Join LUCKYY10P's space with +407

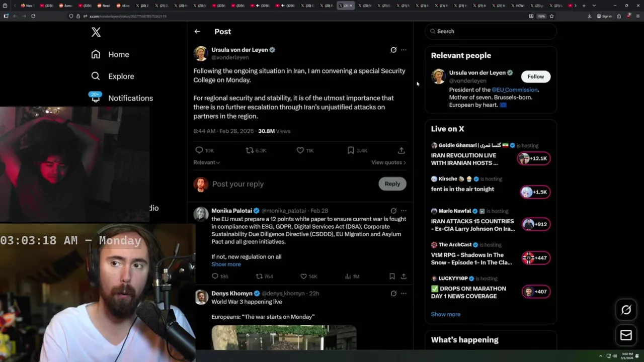coord(535,292)
